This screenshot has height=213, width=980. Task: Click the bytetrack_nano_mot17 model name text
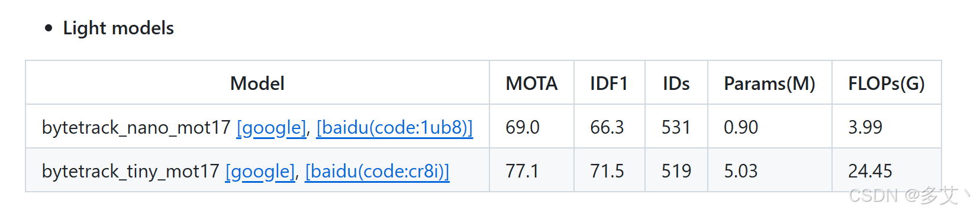136,127
